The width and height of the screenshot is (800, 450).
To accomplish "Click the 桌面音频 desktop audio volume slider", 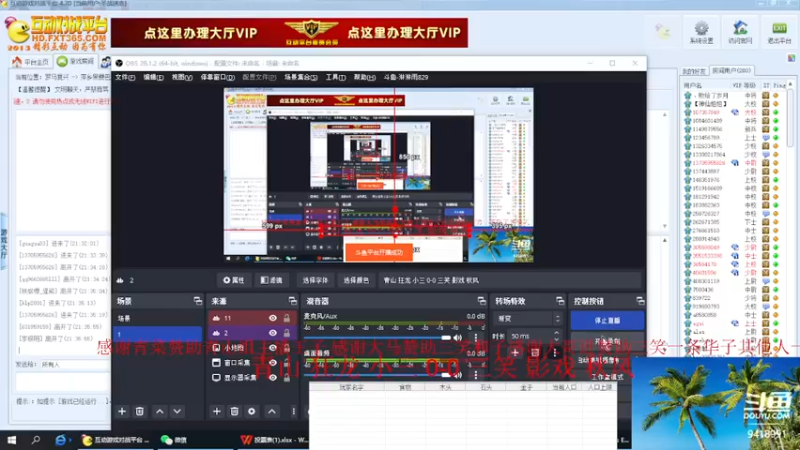I will (x=378, y=375).
